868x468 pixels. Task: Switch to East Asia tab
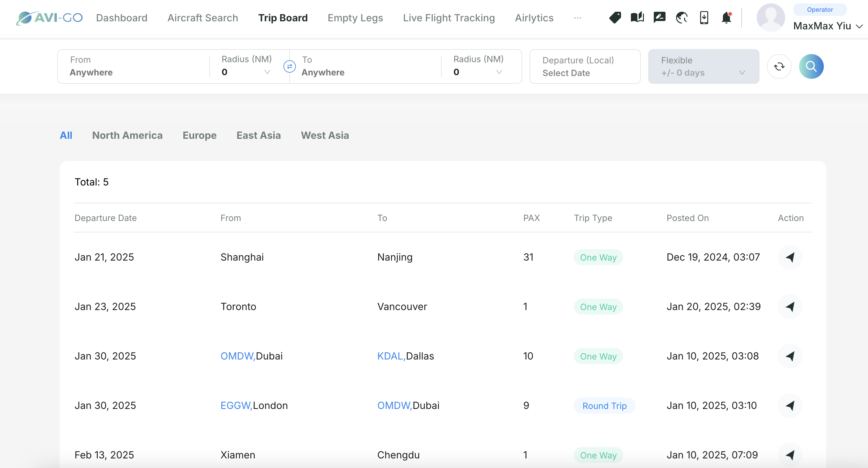tap(258, 135)
